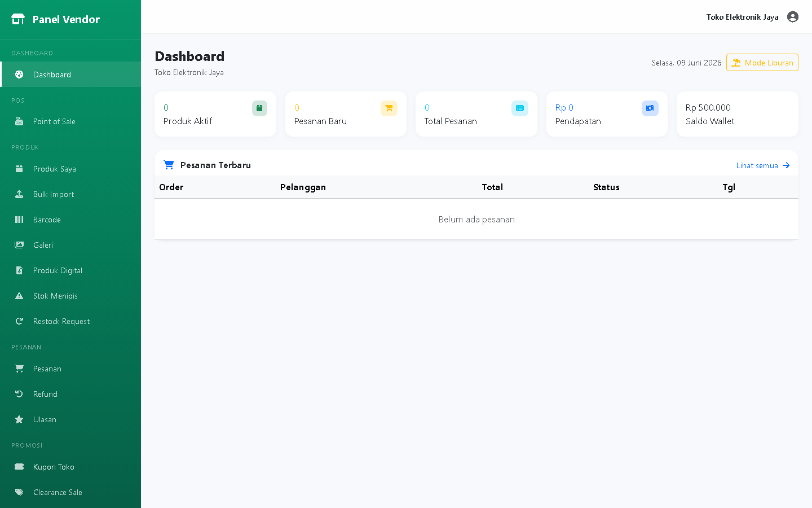Click the green box icon on Produk Aktif card
Viewport: 812px width, 508px height.
(x=259, y=108)
